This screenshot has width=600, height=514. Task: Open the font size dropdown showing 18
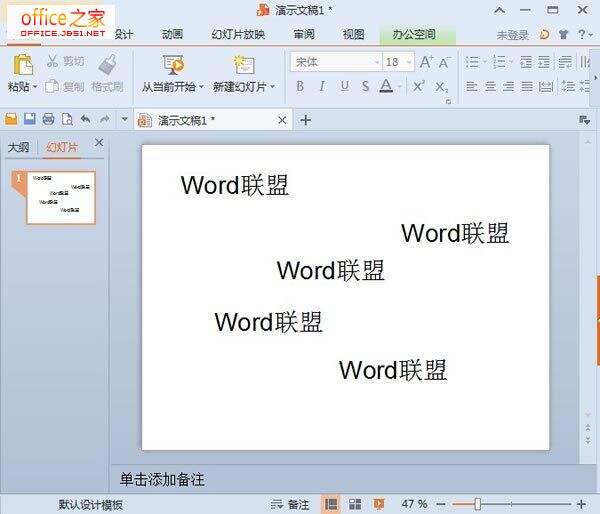pyautogui.click(x=398, y=62)
